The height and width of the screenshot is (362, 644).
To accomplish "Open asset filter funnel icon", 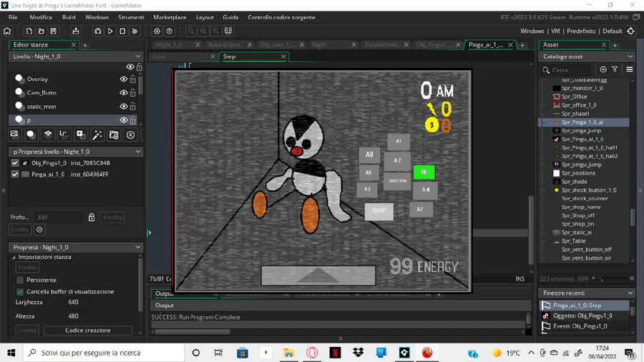I will click(x=615, y=70).
